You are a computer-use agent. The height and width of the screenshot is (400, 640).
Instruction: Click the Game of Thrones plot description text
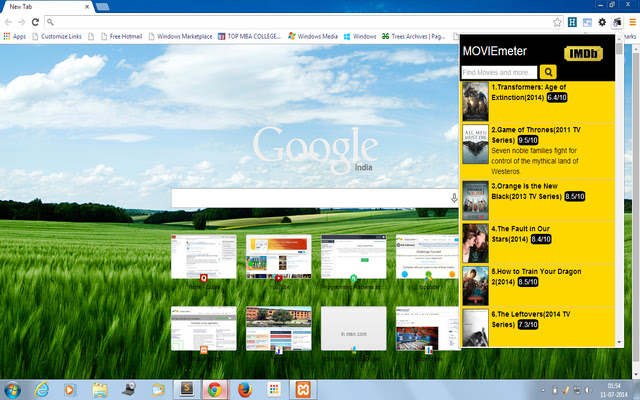[535, 161]
